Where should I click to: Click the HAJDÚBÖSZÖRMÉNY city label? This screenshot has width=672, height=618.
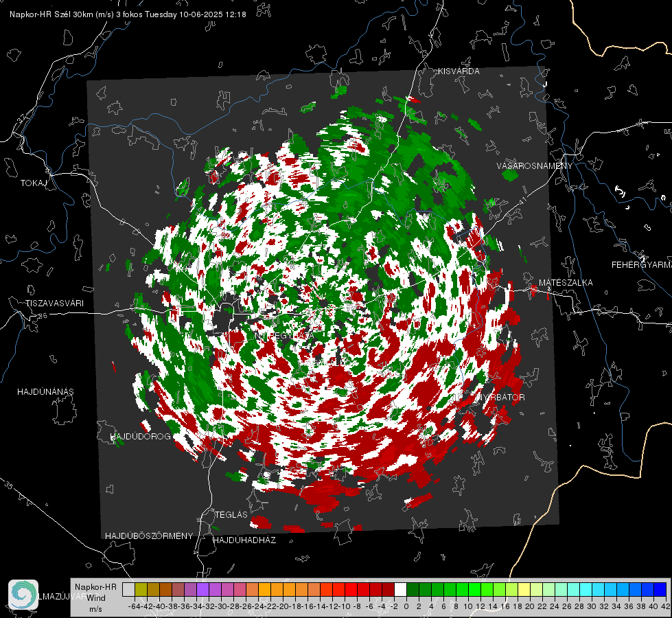149,536
